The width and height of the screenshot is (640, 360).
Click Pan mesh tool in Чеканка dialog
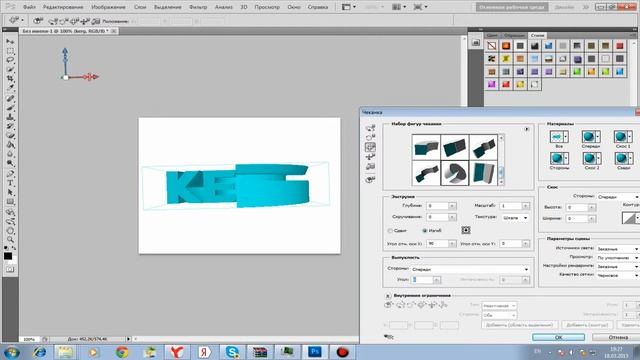tap(370, 147)
